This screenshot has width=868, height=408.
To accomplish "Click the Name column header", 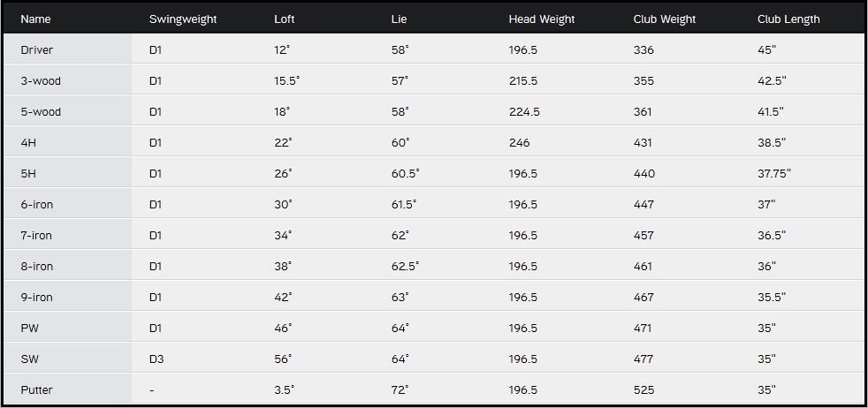I will click(x=35, y=19).
